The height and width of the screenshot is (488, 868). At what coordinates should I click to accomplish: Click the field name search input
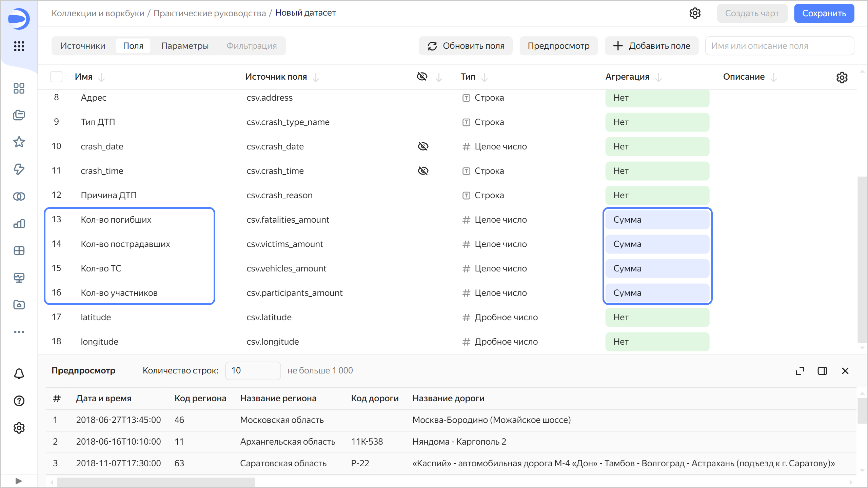click(x=779, y=46)
